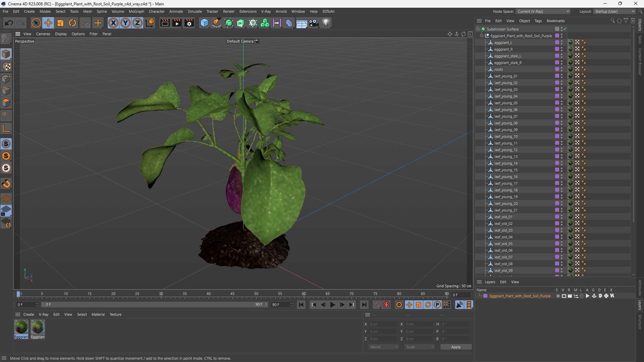
Task: Collapse the Eggplant_Plant_with_Root_Soil_Purple object group
Action: point(482,36)
